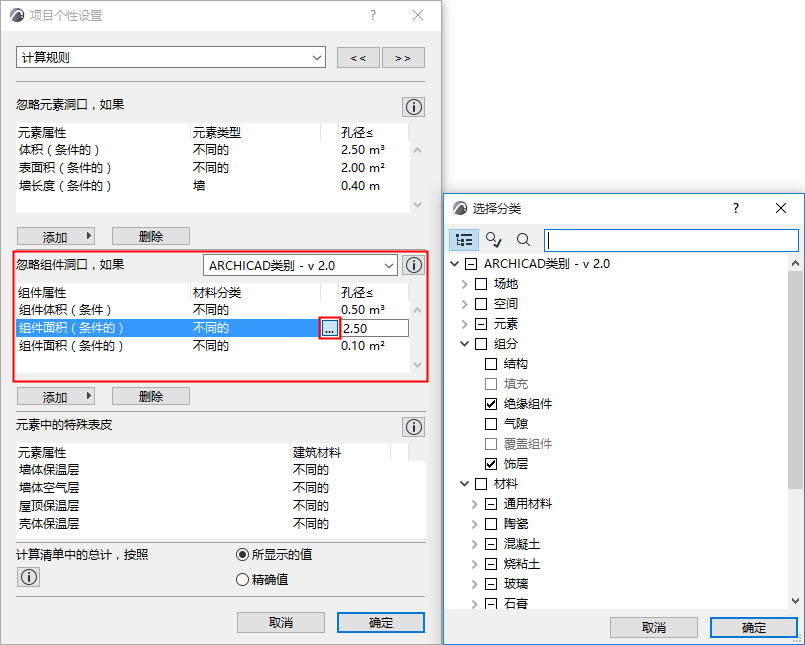Collapse the ARCHICAD类别 root tree node
This screenshot has height=645, width=805.
(454, 264)
